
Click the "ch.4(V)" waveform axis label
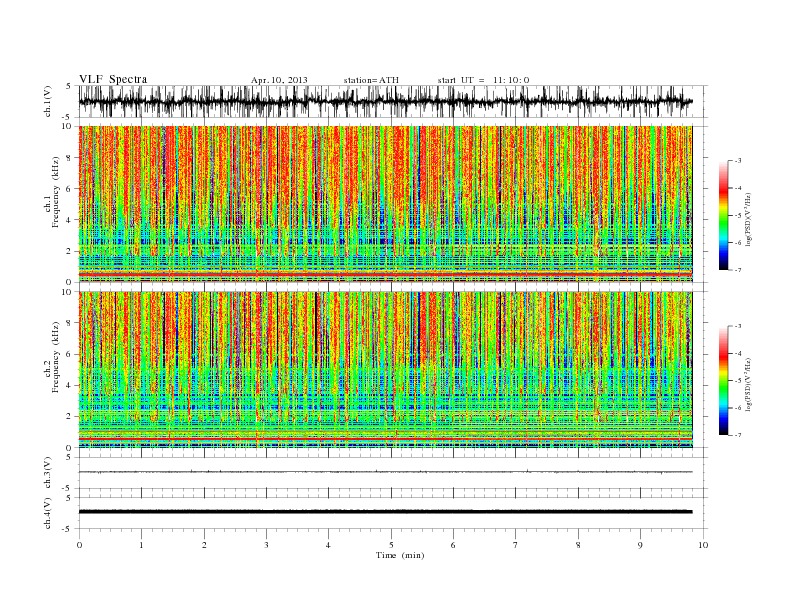pos(48,513)
